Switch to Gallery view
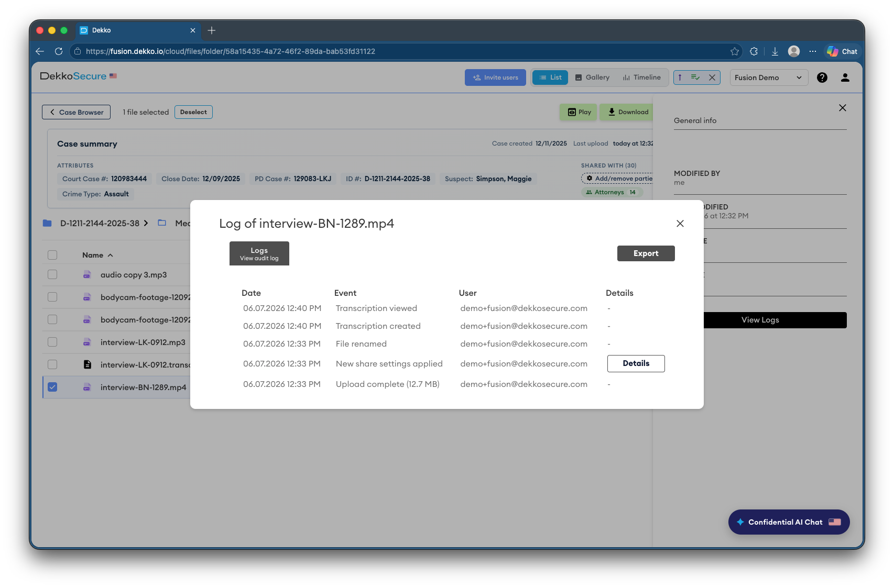 [x=592, y=77]
